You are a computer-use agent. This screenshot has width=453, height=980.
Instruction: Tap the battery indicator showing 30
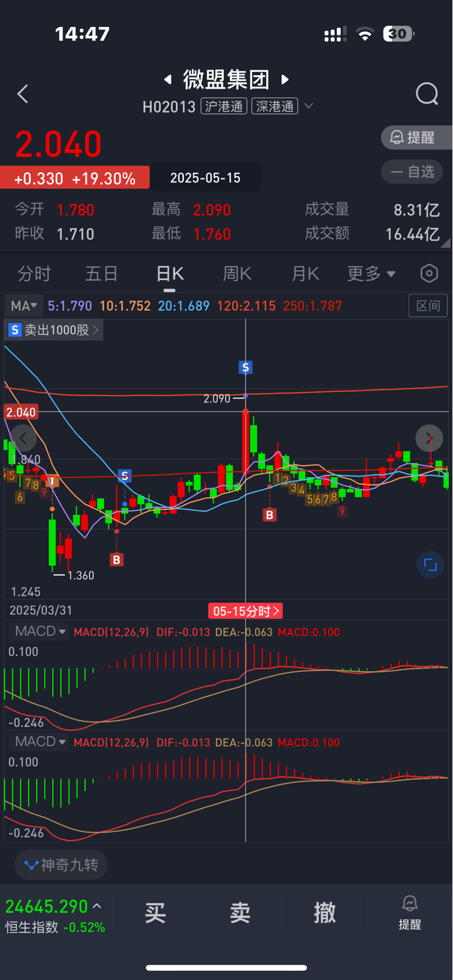pos(399,34)
